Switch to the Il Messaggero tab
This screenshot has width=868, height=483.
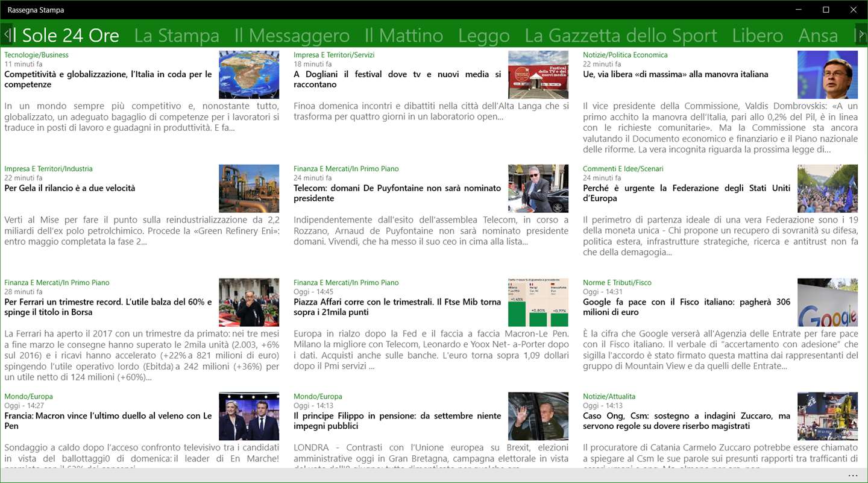point(292,36)
